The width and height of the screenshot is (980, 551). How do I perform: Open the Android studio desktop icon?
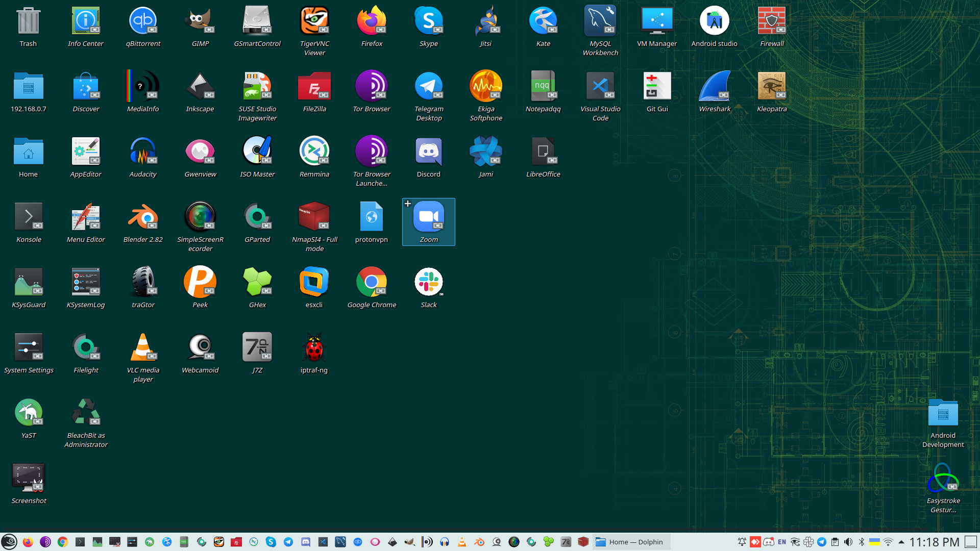point(714,21)
